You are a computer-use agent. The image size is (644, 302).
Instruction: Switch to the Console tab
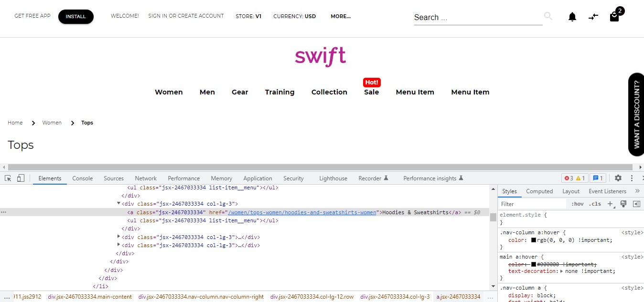(x=82, y=178)
